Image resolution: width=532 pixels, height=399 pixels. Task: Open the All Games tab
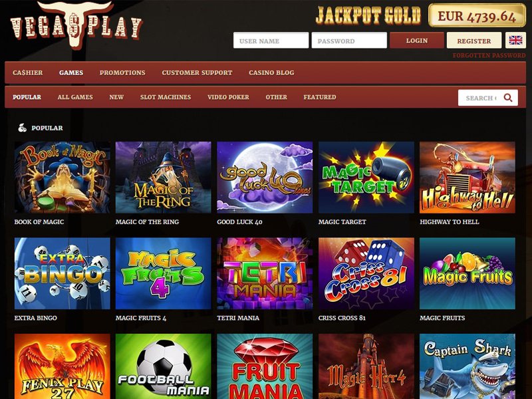coord(75,97)
